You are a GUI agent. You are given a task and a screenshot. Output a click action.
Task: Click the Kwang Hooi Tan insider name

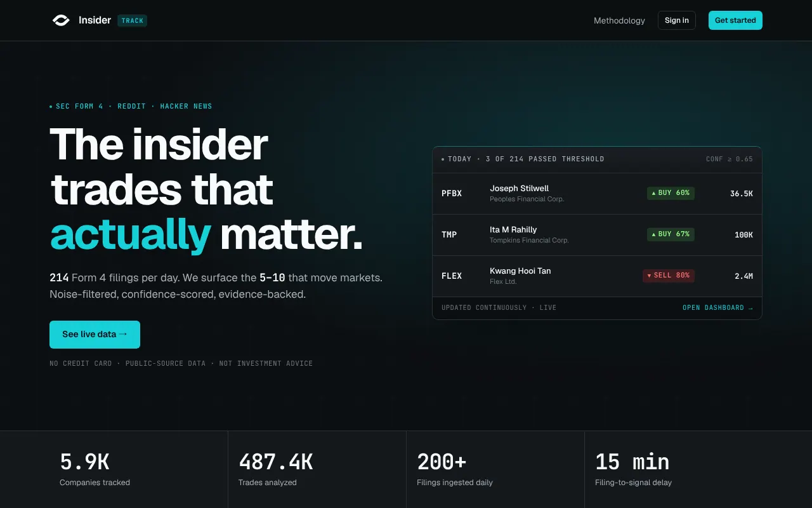520,271
